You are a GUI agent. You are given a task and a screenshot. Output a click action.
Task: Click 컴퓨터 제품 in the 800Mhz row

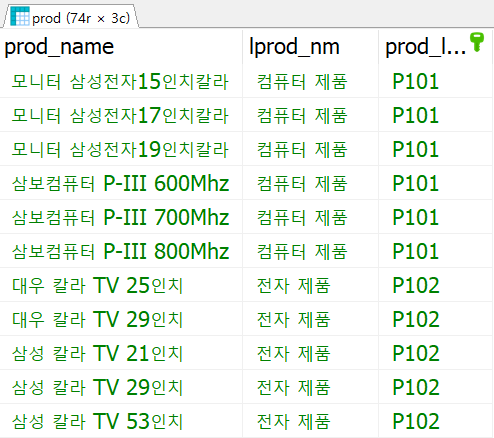302,251
